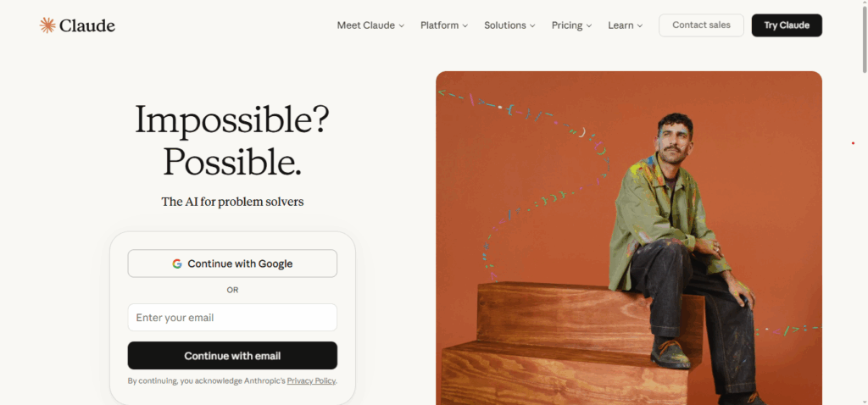Viewport: 868px width, 405px height.
Task: Select the Solutions menu item
Action: [x=505, y=25]
